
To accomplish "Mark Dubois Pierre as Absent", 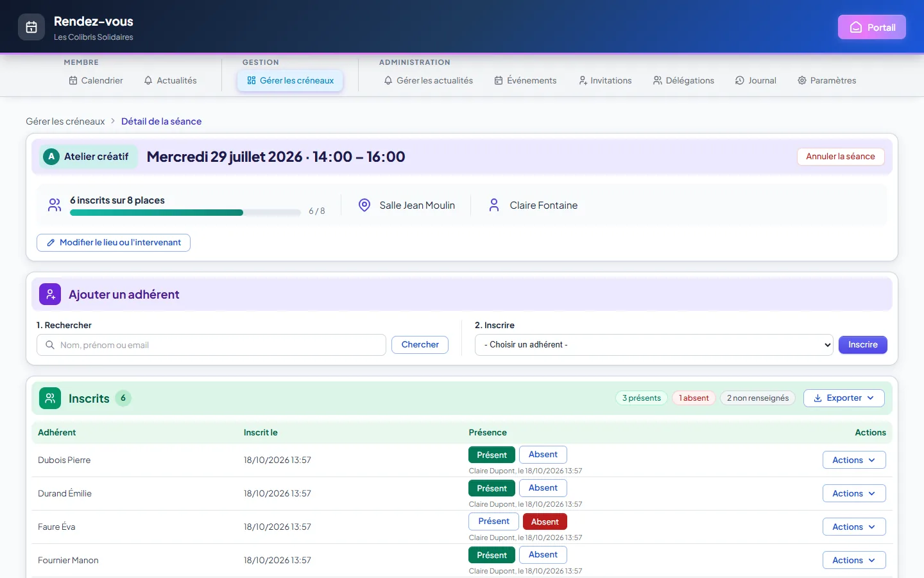I will [x=543, y=455].
